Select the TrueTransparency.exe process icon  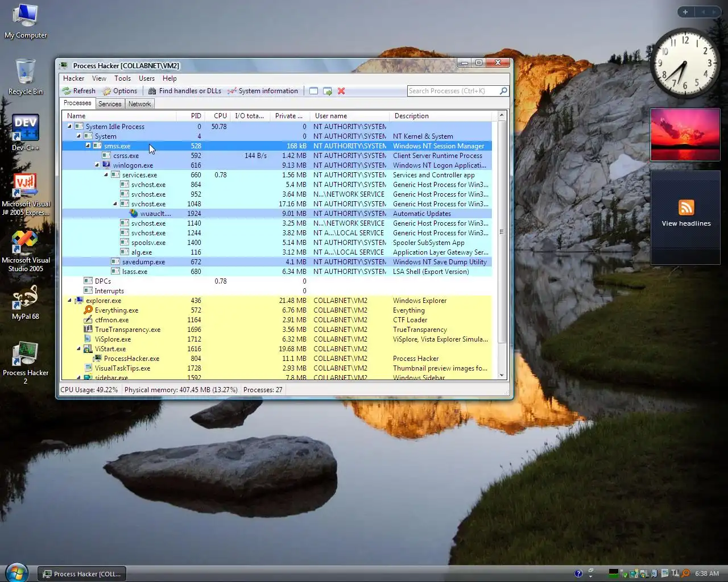(88, 330)
